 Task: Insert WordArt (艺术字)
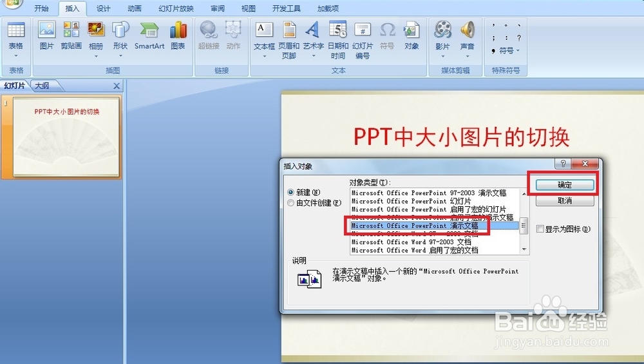[x=314, y=35]
